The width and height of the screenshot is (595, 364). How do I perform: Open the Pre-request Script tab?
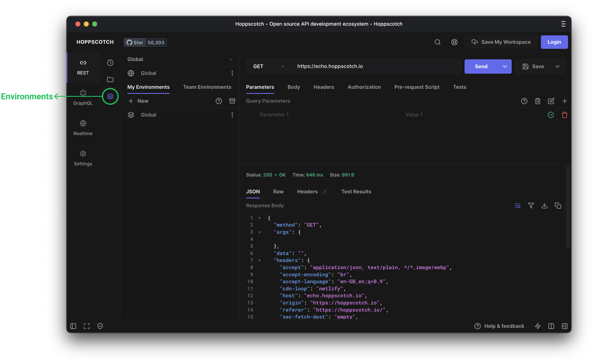click(x=417, y=87)
